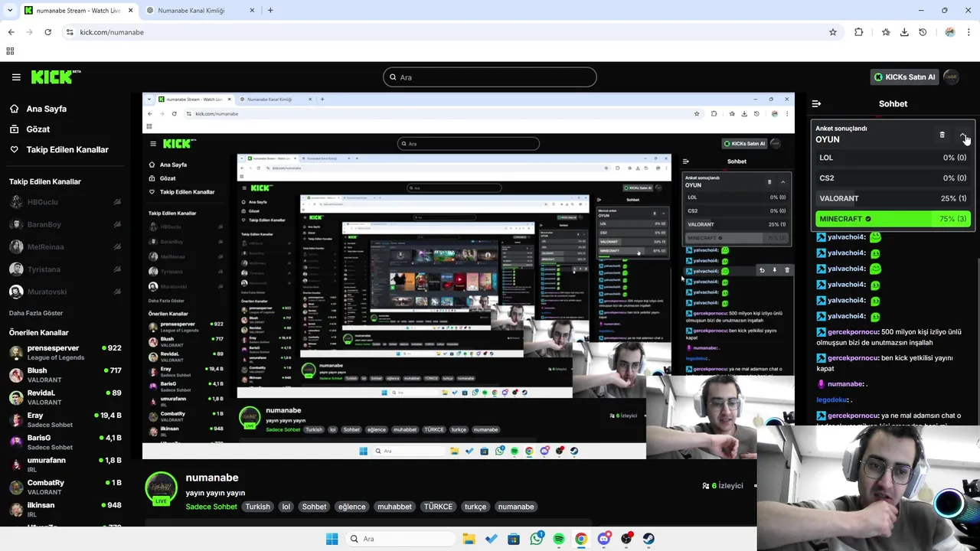Click CombatRy avatar in recommended channels
The image size is (980, 551).
(x=16, y=487)
